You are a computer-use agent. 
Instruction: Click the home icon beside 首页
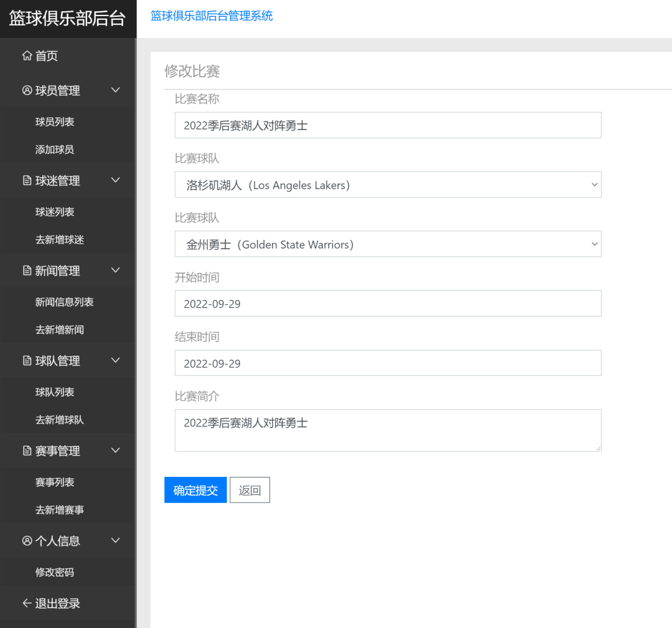(27, 56)
